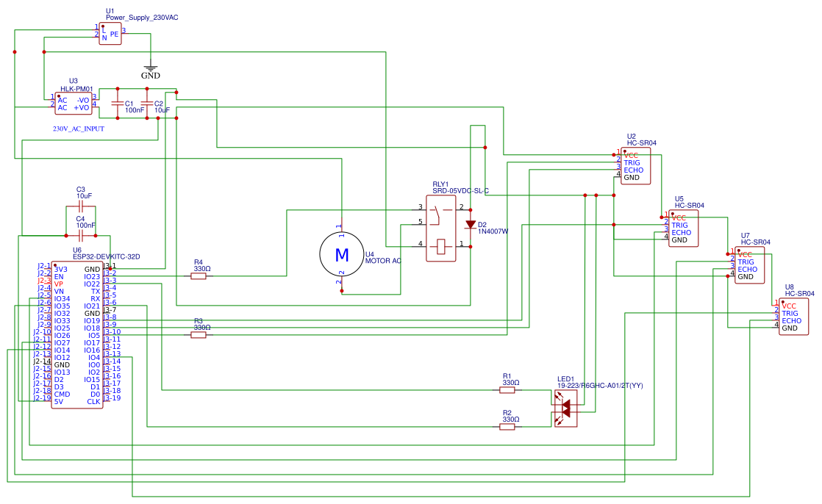Select capacitor C4 symbol
The height and width of the screenshot is (504, 822).
81,236
